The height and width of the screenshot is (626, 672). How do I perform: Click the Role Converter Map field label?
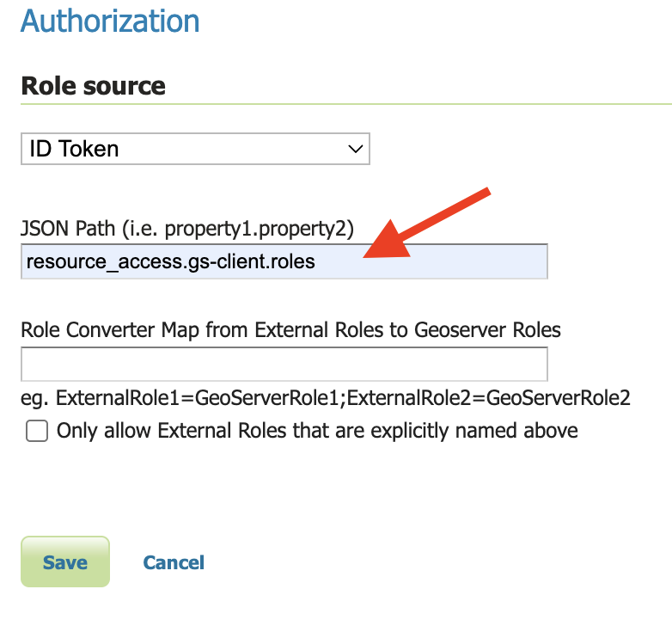(x=290, y=330)
